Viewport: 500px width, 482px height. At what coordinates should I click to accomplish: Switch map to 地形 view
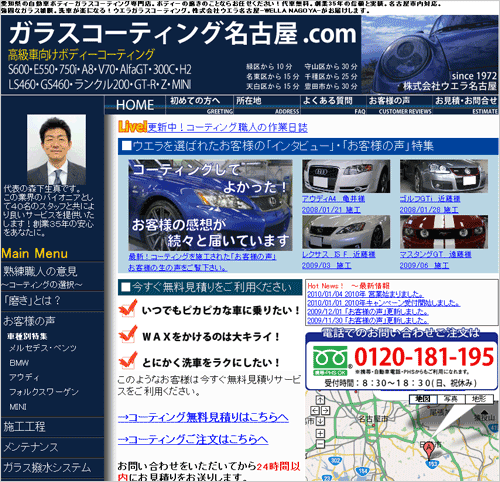tap(479, 399)
